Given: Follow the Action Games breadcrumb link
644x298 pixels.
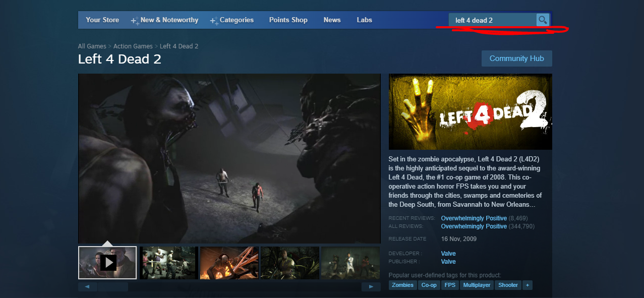Looking at the screenshot, I should pos(133,46).
